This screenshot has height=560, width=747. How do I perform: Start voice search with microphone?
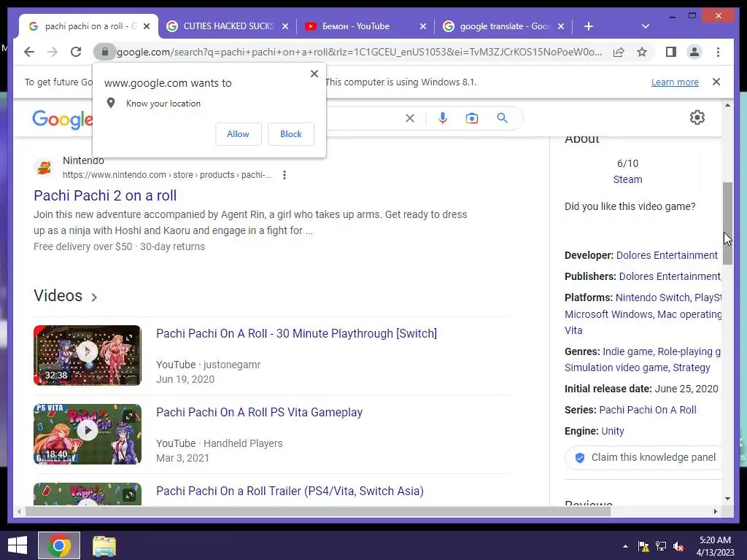pos(443,118)
